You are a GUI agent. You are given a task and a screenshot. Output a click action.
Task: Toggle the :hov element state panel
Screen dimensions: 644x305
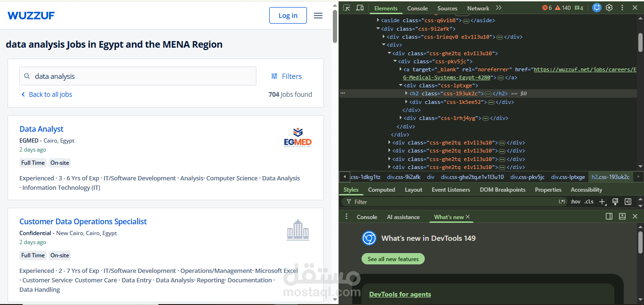coord(575,202)
